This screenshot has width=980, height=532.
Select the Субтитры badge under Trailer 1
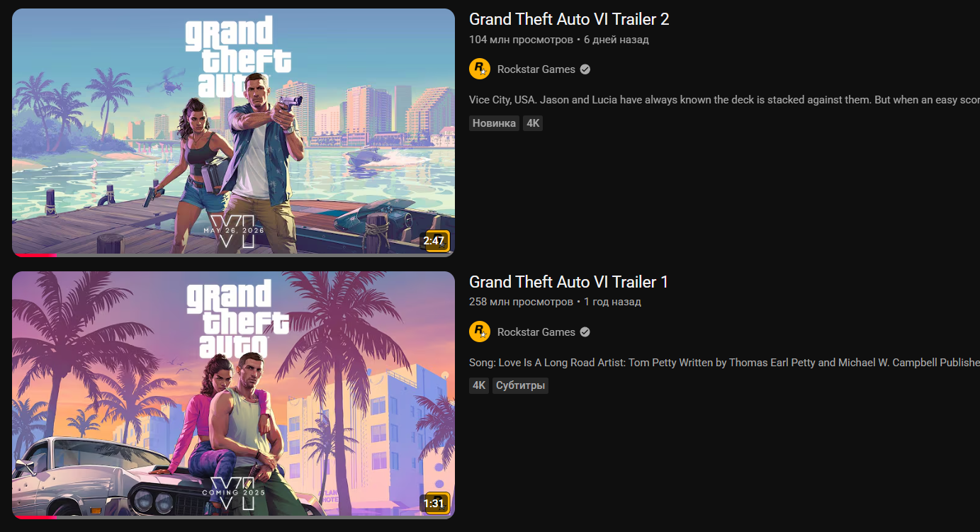(520, 386)
